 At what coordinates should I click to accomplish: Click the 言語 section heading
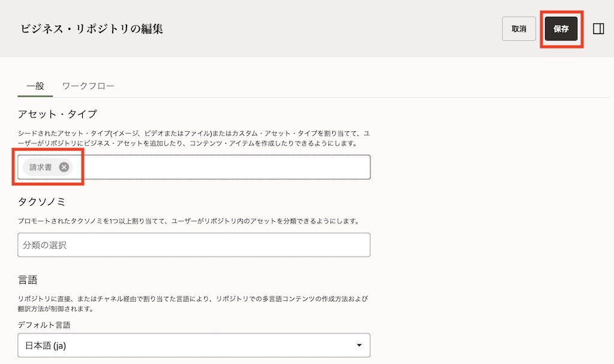(28, 279)
